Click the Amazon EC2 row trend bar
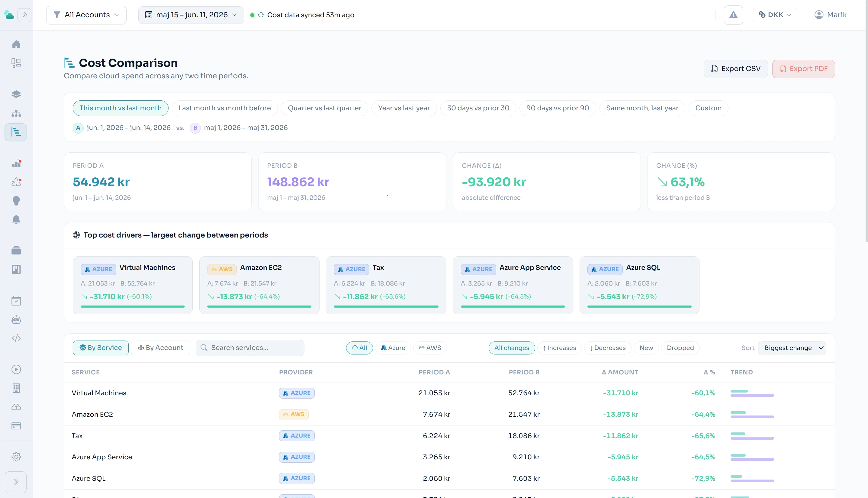The height and width of the screenshot is (498, 868). click(x=752, y=415)
